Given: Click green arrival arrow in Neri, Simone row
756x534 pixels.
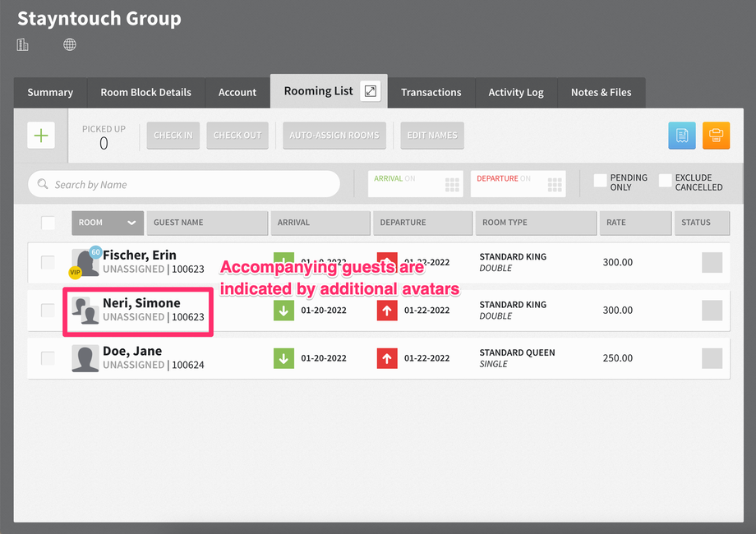Looking at the screenshot, I should click(283, 311).
